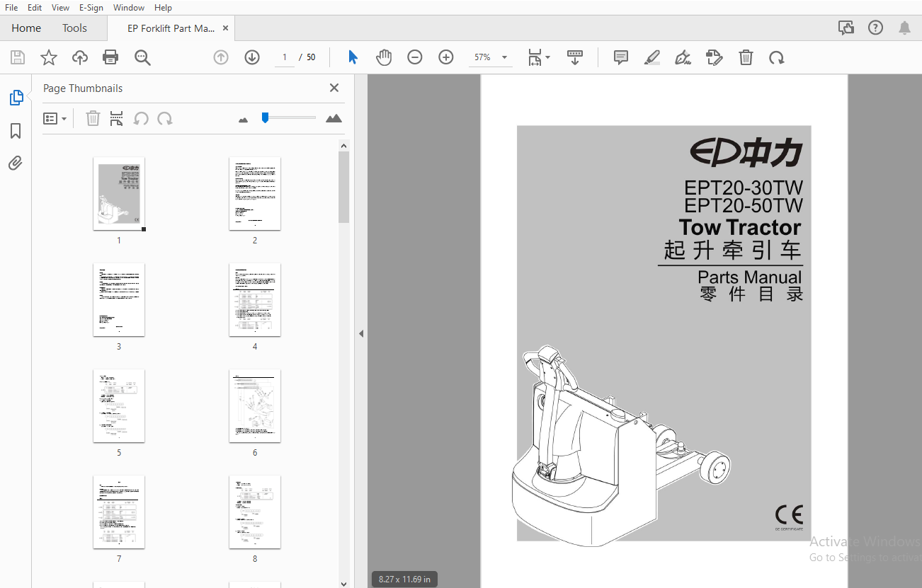The width and height of the screenshot is (922, 588).
Task: Zoom out with minus circle icon
Action: point(415,57)
